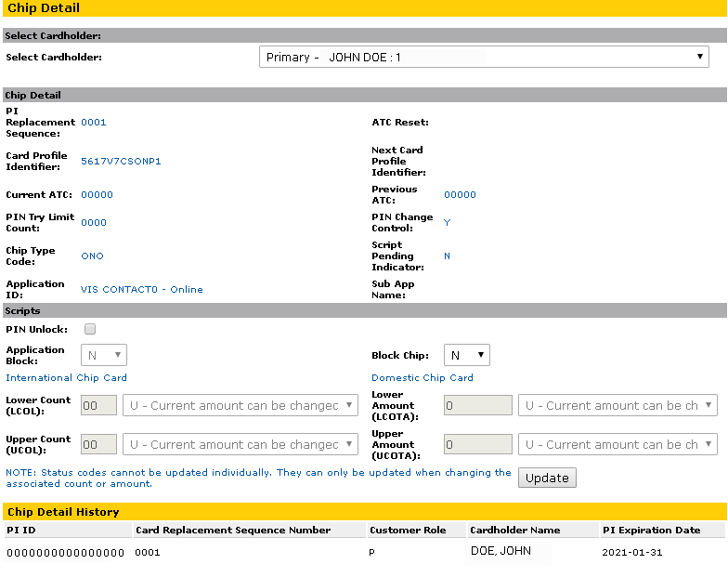Open the Select Cardholder dropdown
728x577 pixels.
click(484, 57)
